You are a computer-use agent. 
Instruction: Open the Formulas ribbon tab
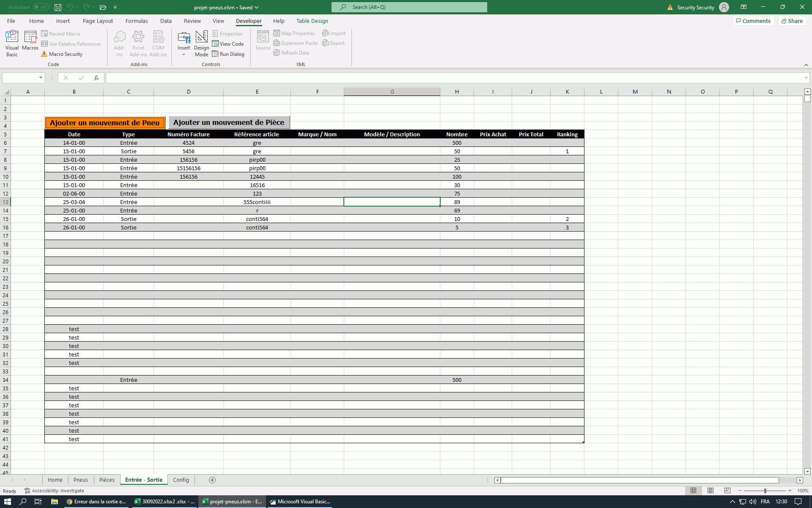coord(137,21)
